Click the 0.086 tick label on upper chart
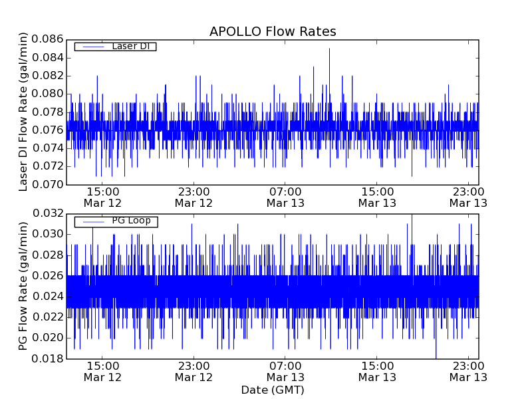 [46, 39]
